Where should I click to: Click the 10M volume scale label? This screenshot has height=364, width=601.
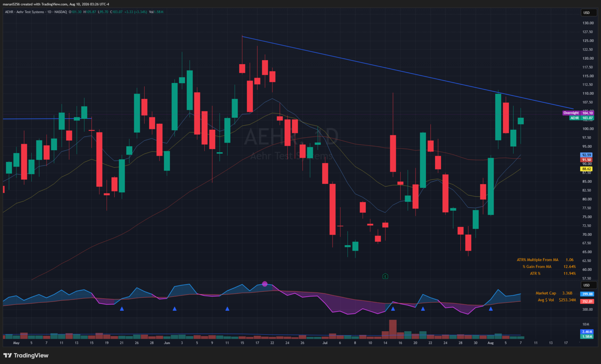point(586,324)
